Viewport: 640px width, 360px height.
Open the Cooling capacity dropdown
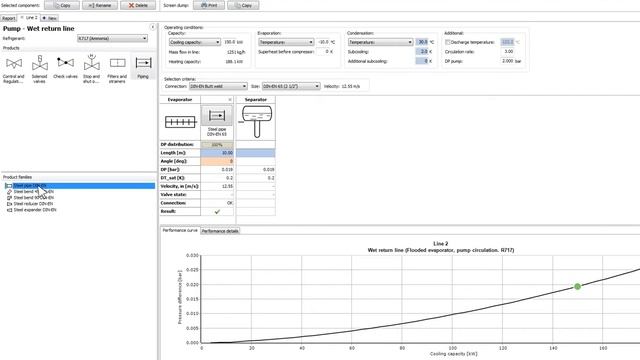pyautogui.click(x=195, y=42)
